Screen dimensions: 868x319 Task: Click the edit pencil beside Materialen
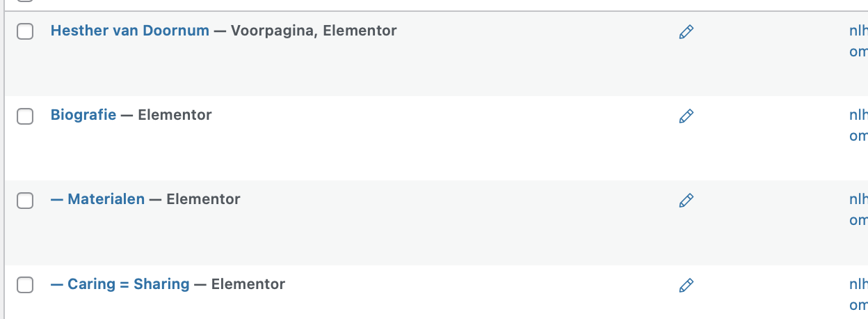point(686,201)
